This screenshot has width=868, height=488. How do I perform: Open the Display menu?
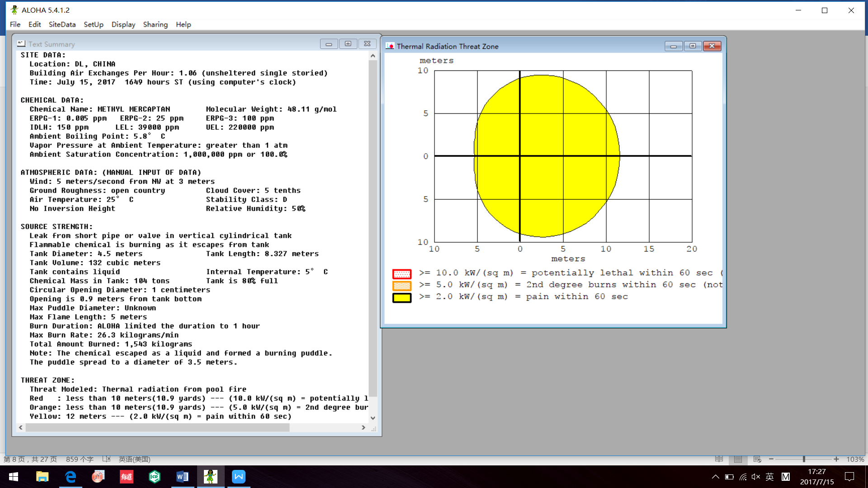click(123, 24)
